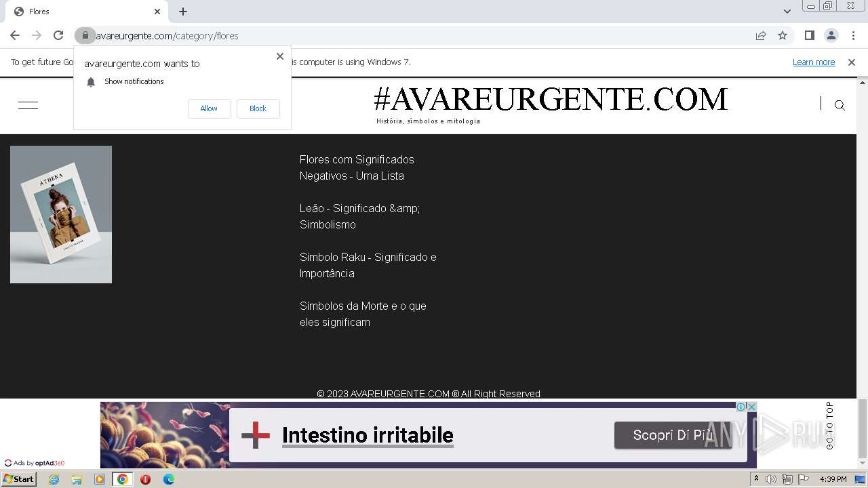
Task: Open the Windows Start menu
Action: 19,479
